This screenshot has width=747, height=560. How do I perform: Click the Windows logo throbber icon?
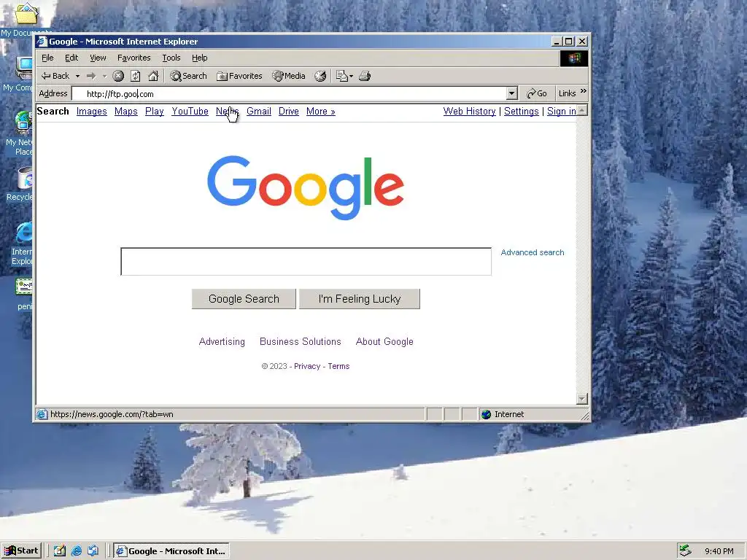(573, 58)
